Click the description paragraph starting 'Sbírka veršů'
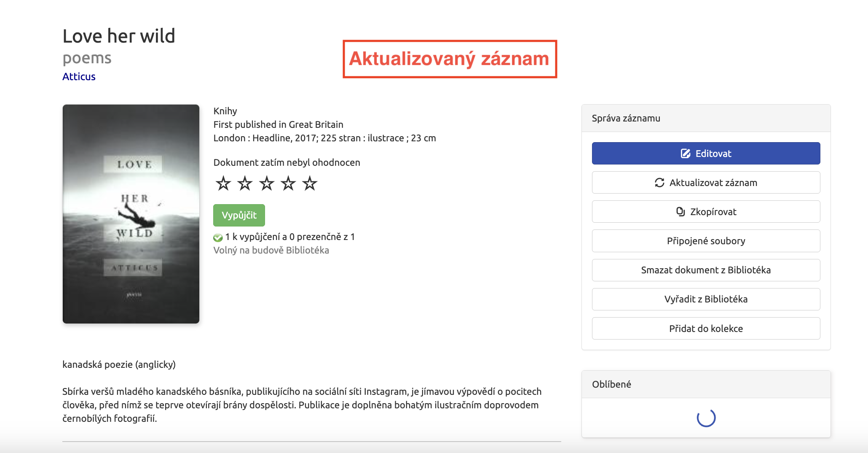Viewport: 868px width, 453px height. click(x=302, y=405)
